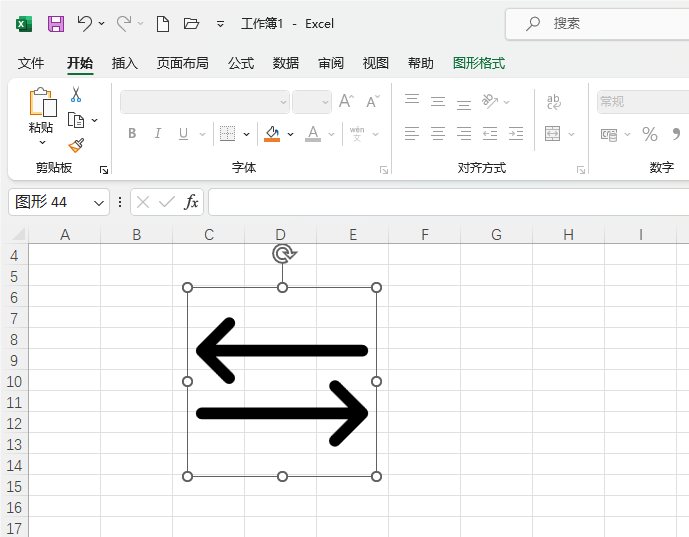Screen dimensions: 689x537
Task: Click the Increase Font Size icon
Action: (346, 102)
